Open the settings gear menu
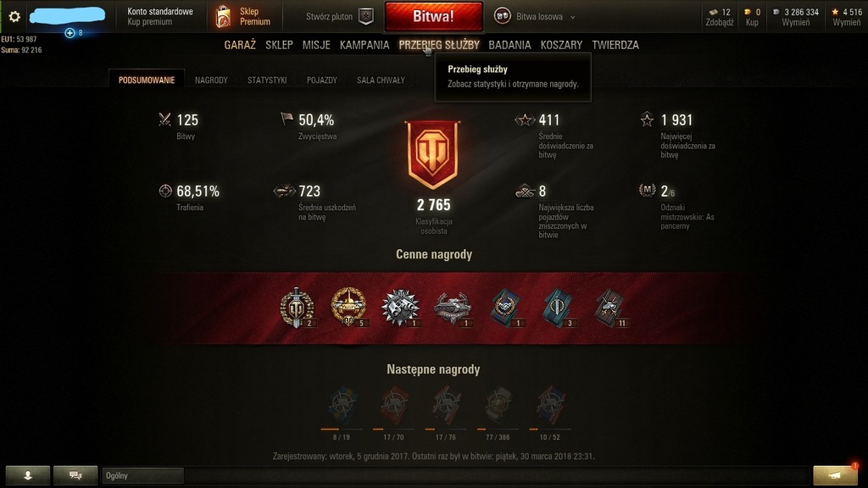868x488 pixels. 14,17
